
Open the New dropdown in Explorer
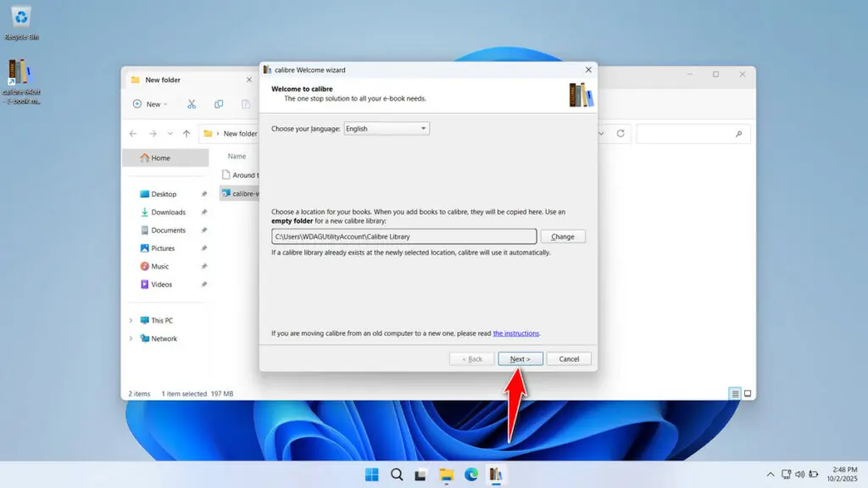pos(151,104)
